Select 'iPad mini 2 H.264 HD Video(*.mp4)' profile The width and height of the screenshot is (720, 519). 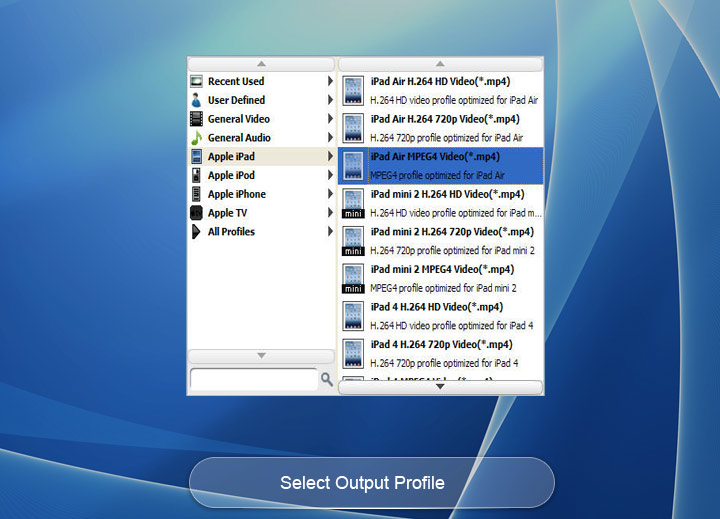click(x=441, y=203)
